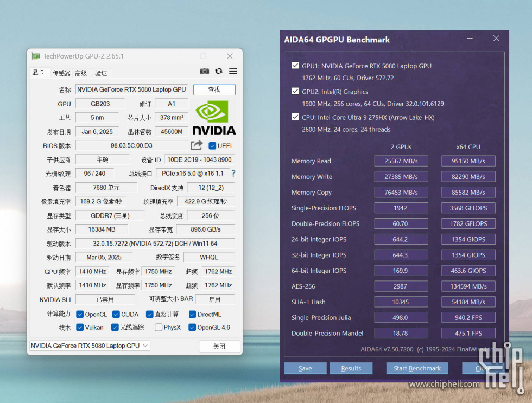Click Save in AIDA64 benchmark
The height and width of the screenshot is (403, 532).
click(x=305, y=368)
